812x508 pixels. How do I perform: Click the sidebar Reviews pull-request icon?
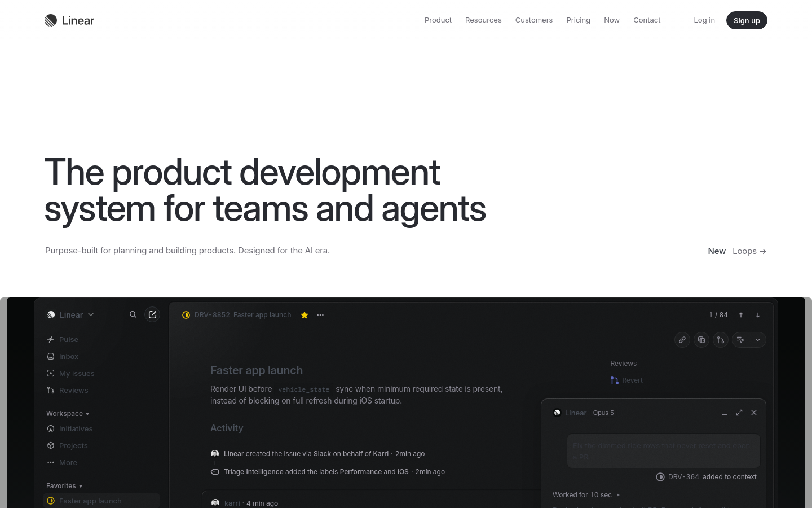click(51, 390)
